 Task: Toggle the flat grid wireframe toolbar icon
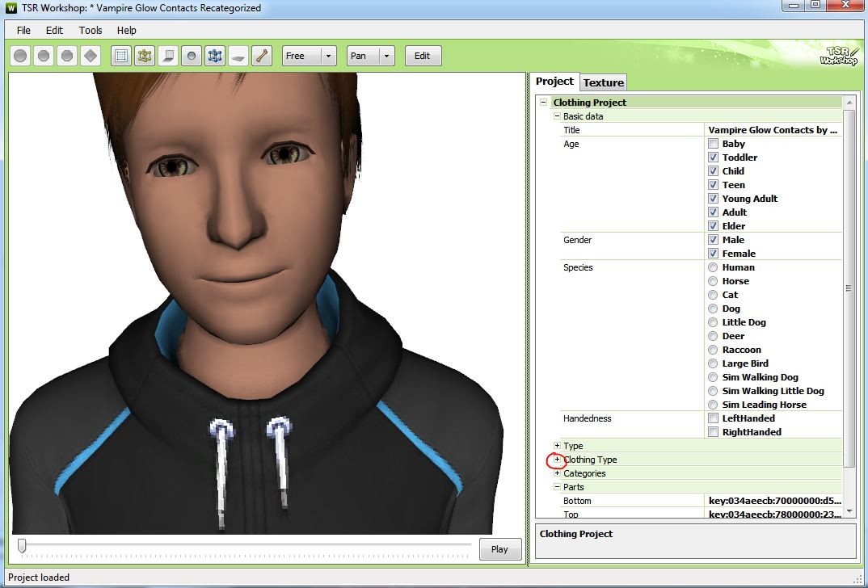(x=121, y=56)
